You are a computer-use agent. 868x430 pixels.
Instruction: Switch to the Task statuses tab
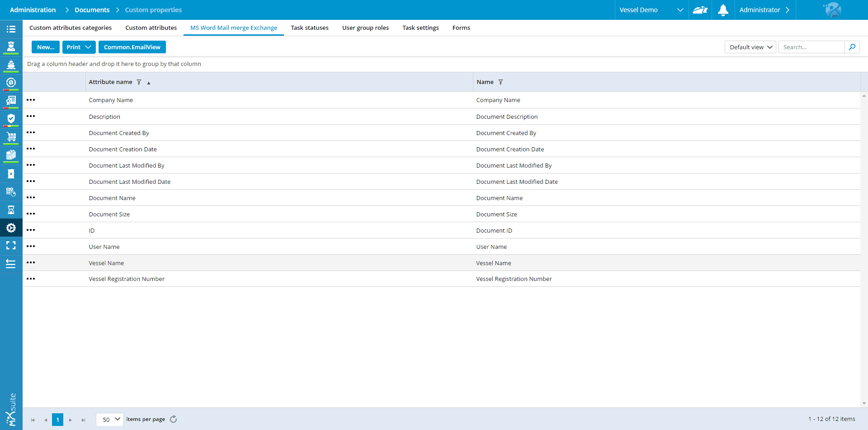coord(309,28)
